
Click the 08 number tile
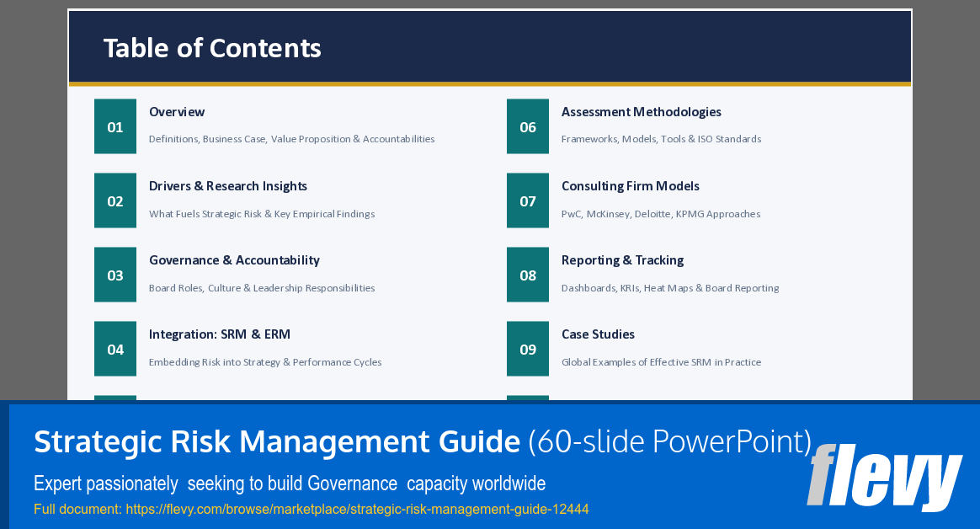(528, 275)
